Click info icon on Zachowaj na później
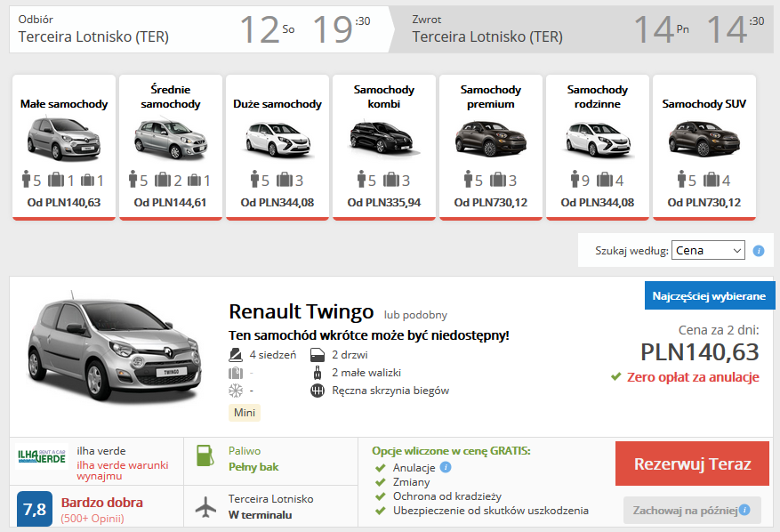Screen dimensions: 780x532 pos(744,510)
